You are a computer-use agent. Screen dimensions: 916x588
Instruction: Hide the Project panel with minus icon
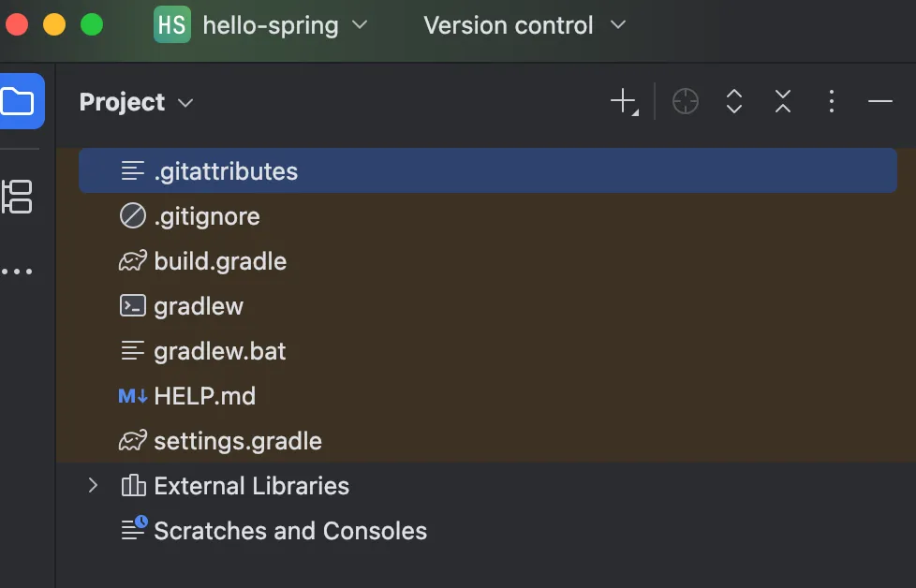point(879,102)
